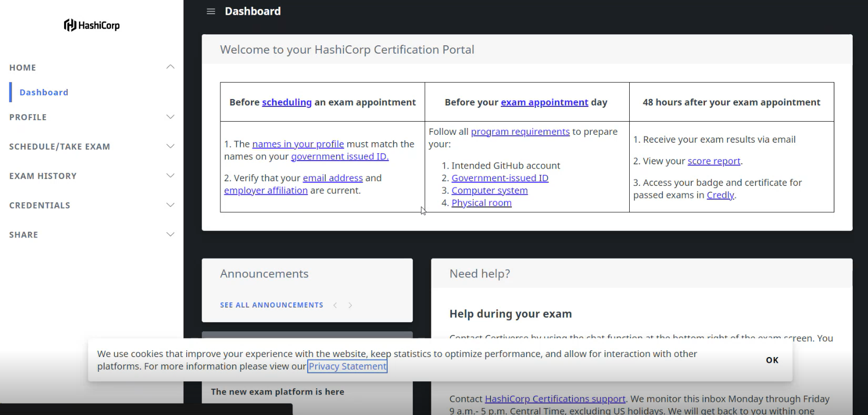Click the Dashboard page title

tap(253, 11)
